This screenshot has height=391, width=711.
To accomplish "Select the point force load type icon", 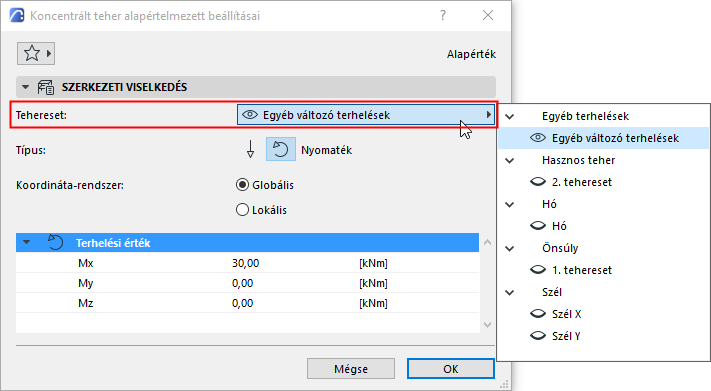I will [250, 149].
